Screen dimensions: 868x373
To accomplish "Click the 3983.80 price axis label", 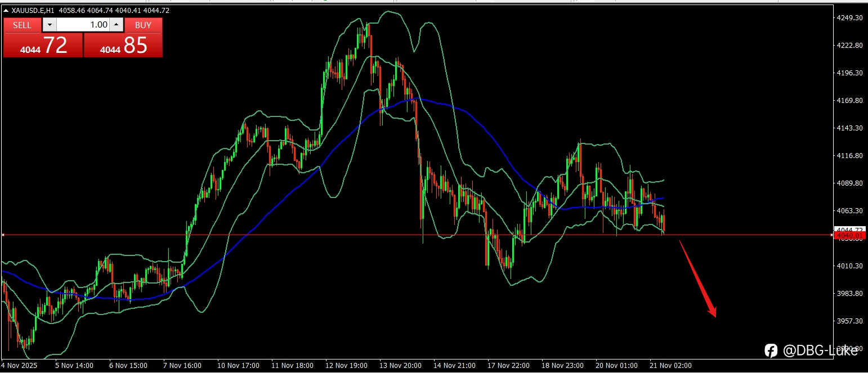I will pos(850,294).
